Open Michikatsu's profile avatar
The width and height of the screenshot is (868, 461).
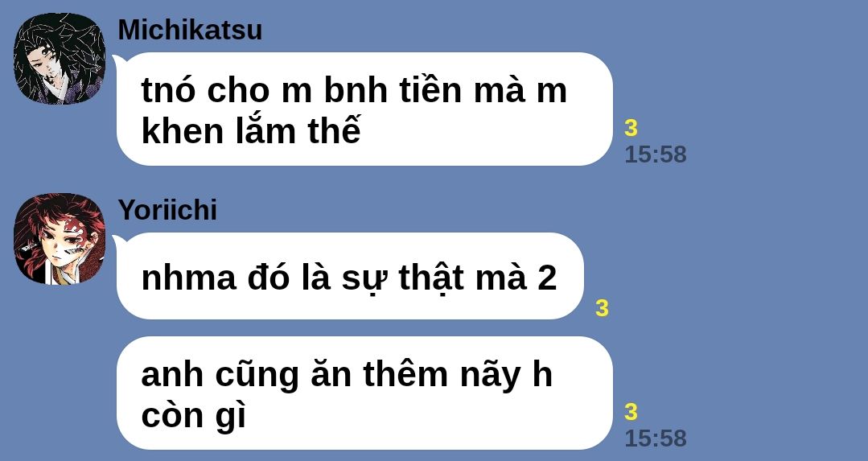click(60, 59)
